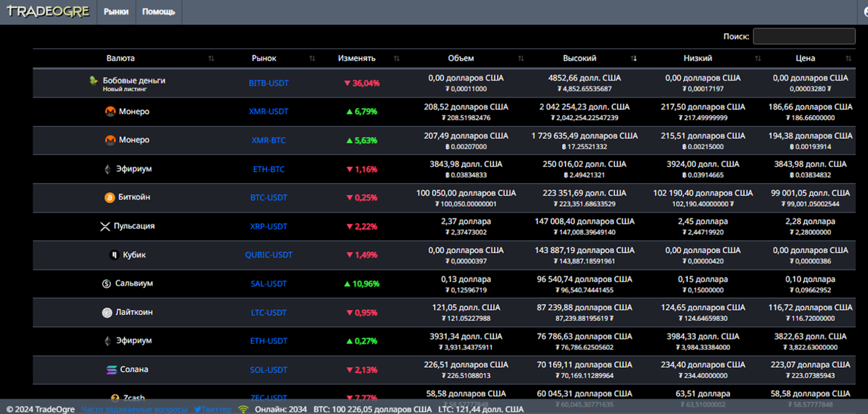This screenshot has width=868, height=414.
Task: Sort table by Изменять column arrows
Action: coord(397,58)
